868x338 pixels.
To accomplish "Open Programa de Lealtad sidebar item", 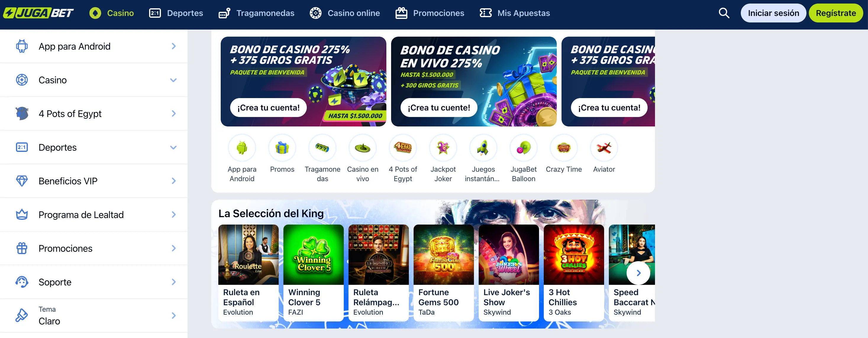I will [94, 215].
